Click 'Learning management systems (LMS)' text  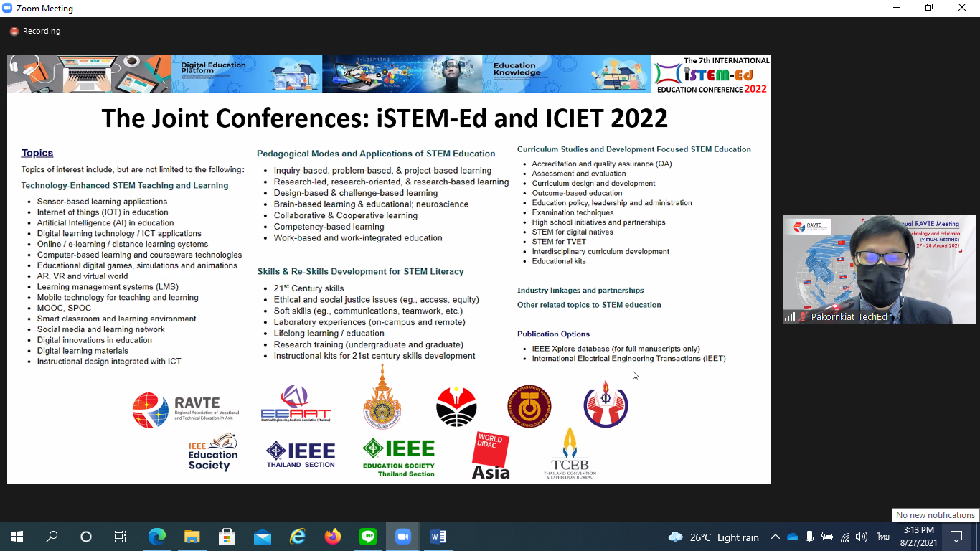pyautogui.click(x=108, y=287)
